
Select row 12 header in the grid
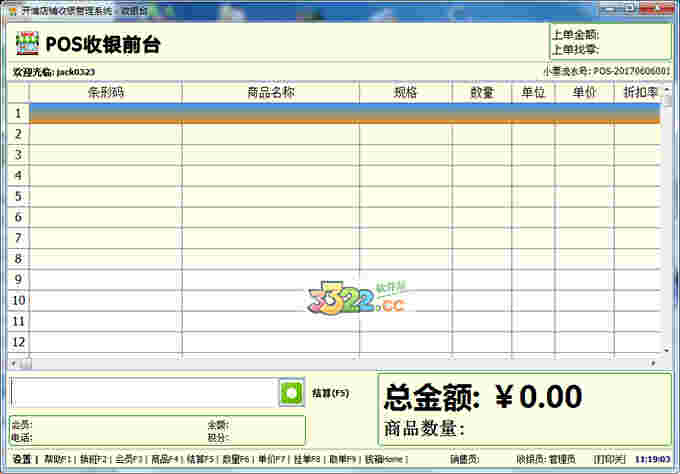pyautogui.click(x=18, y=342)
